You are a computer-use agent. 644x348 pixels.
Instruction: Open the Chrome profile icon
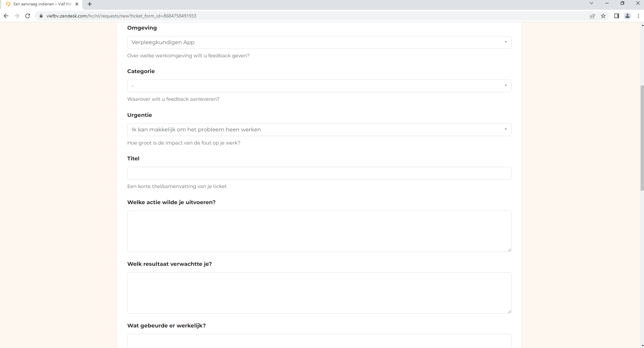point(627,16)
